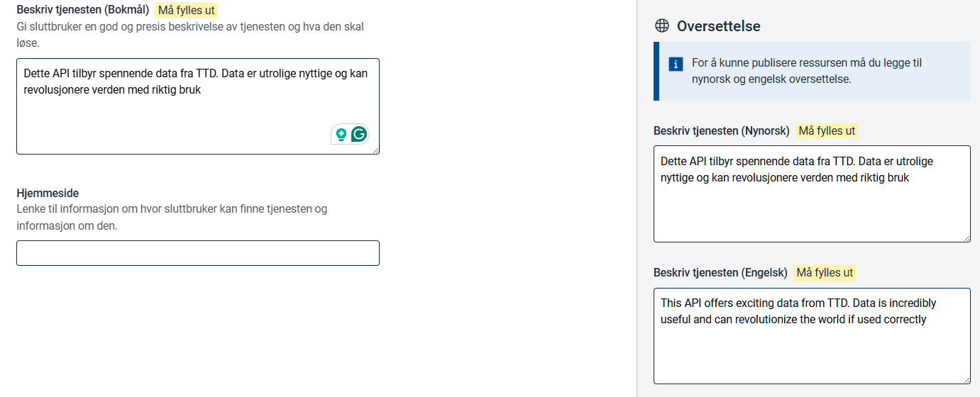This screenshot has height=397, width=980.
Task: Click resize handle of Nynorsk description textarea
Action: 967,238
